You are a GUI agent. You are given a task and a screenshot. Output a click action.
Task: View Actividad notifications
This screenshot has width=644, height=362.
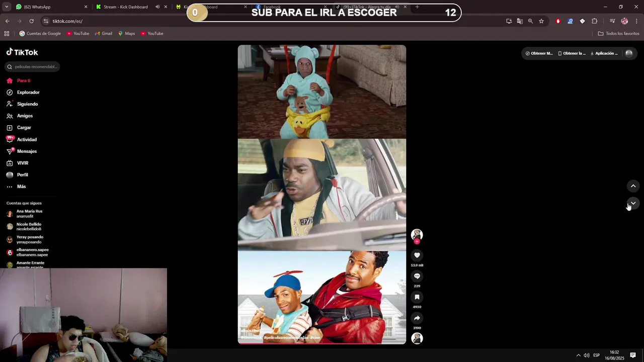[x=22, y=139]
